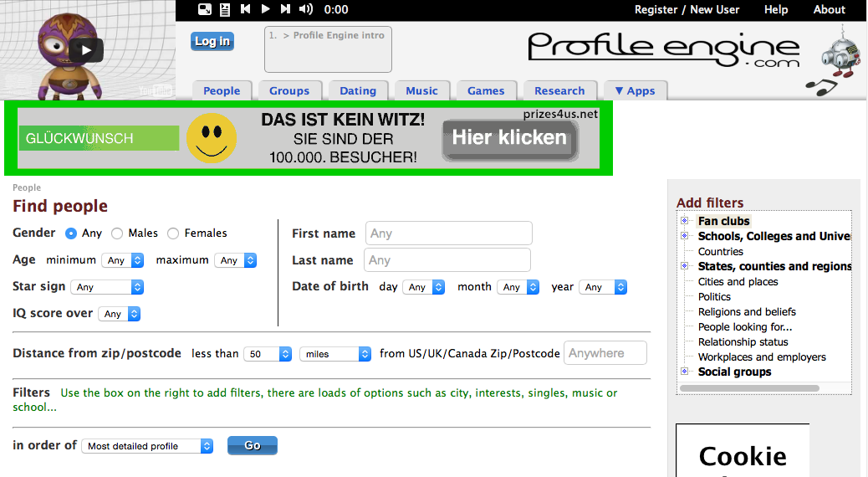The image size is (868, 477).
Task: Select Religions and beliefs filter
Action: point(747,311)
